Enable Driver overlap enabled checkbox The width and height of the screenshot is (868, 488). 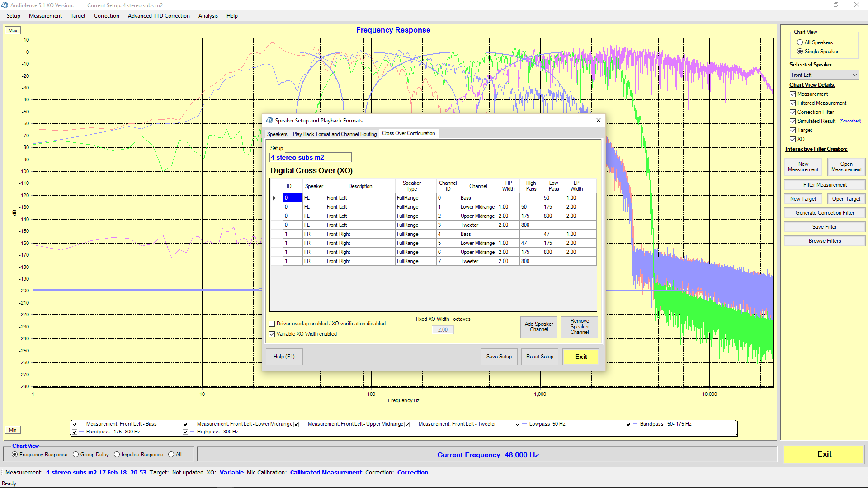(x=272, y=324)
